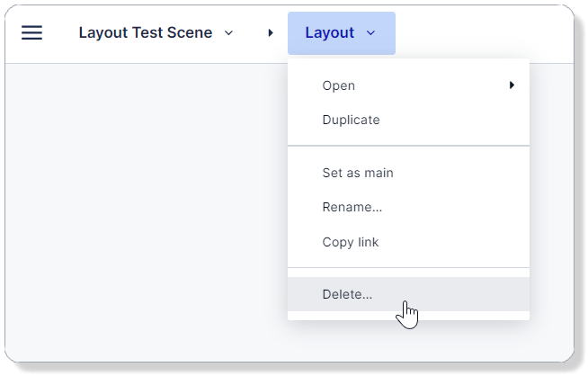Screen dimensions: 588x376
Task: Click the breadcrumb separator triangle arrow
Action: click(x=271, y=33)
